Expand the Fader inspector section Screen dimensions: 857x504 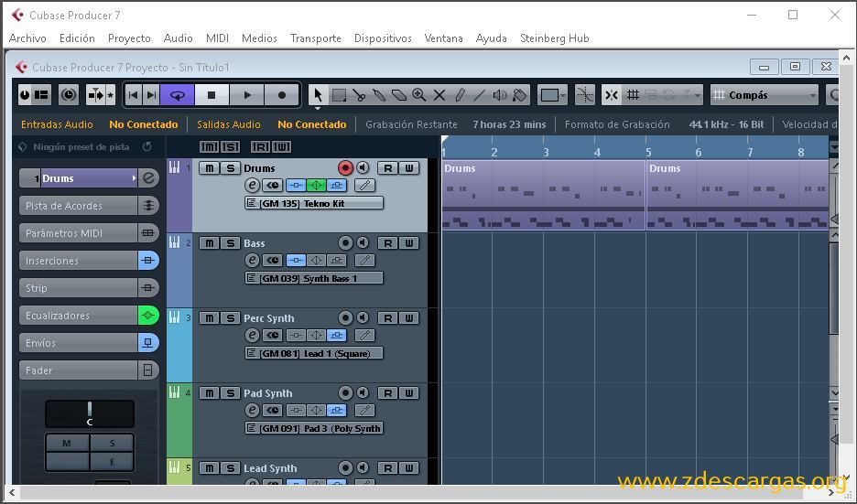(78, 370)
